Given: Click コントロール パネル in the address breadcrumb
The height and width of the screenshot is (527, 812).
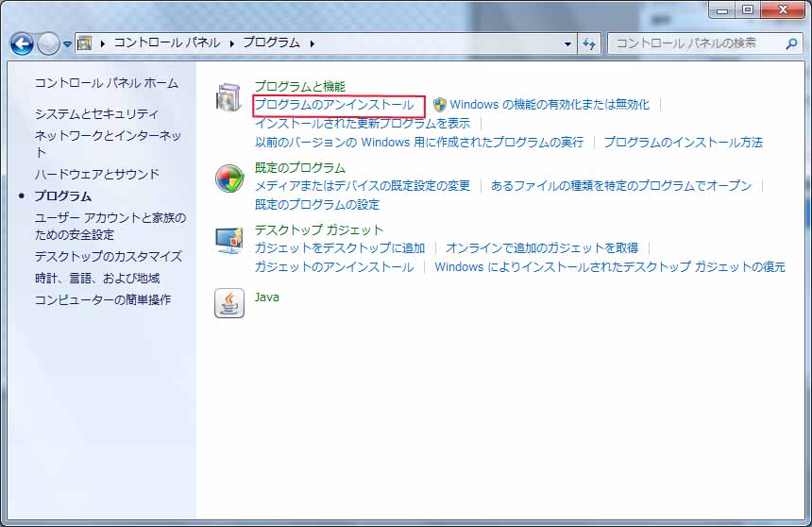Looking at the screenshot, I should 167,43.
